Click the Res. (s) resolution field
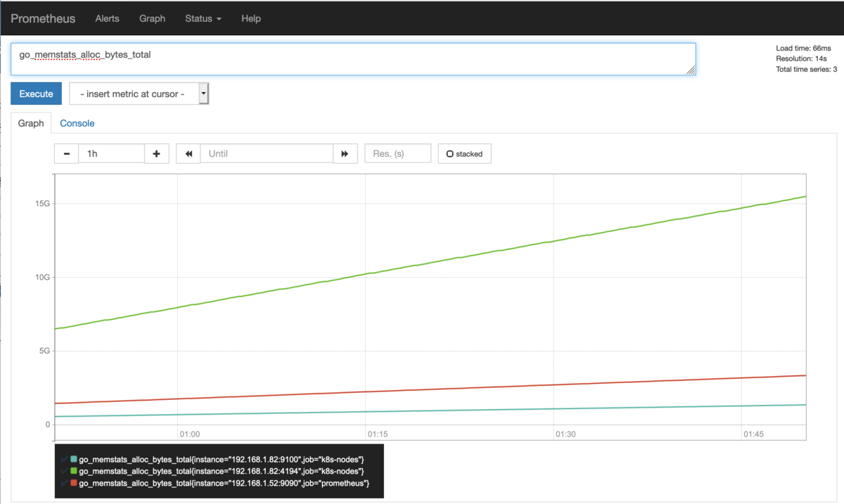844x504 pixels. tap(397, 153)
